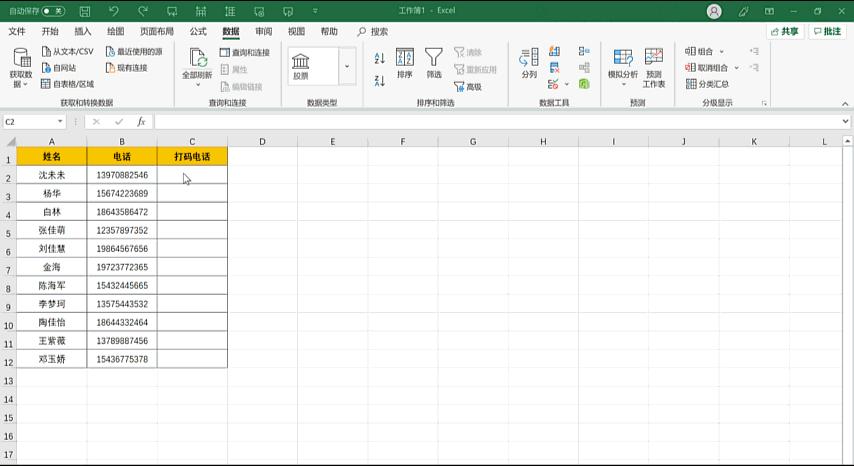Open the 帮助 (Help) tab
This screenshot has width=854, height=466.
pyautogui.click(x=329, y=32)
